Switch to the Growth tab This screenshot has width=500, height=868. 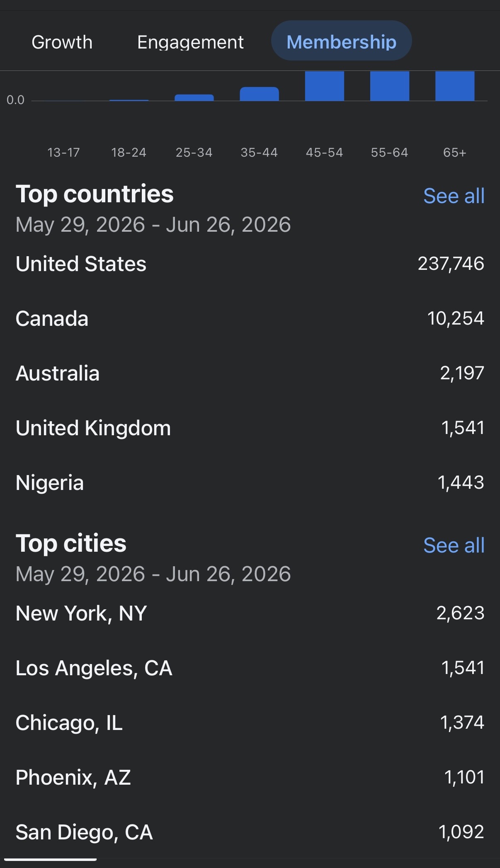point(62,42)
